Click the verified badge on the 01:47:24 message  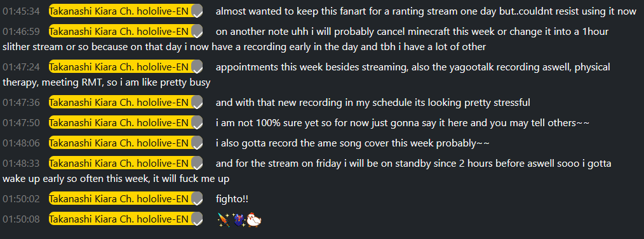pyautogui.click(x=198, y=67)
